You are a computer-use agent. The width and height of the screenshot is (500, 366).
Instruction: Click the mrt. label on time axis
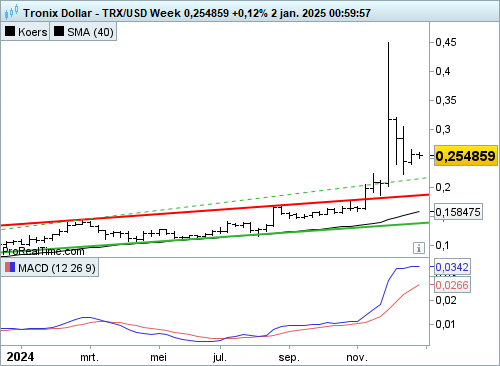point(90,357)
